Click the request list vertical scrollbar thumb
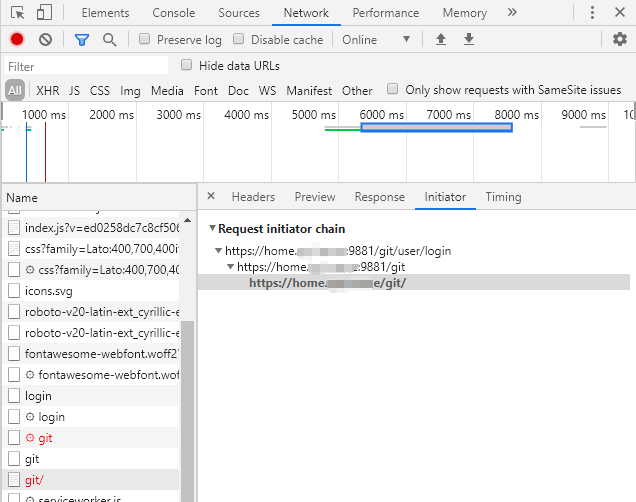Viewport: 636px width, 502px height. pyautogui.click(x=187, y=411)
